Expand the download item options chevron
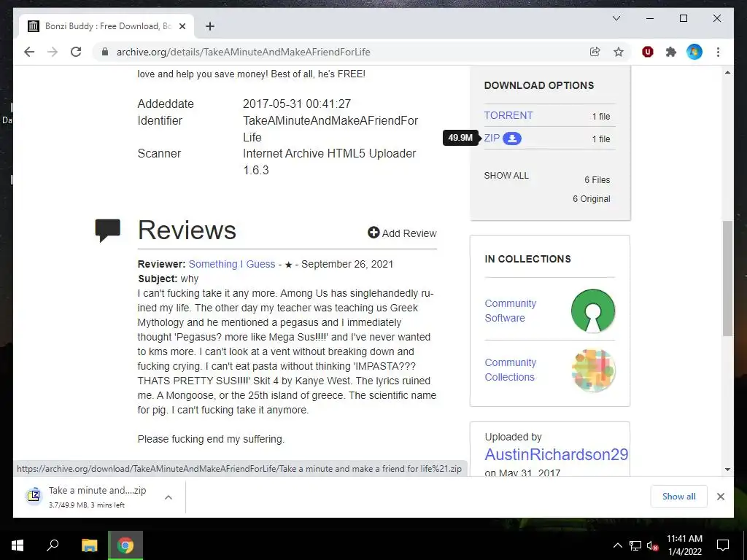The image size is (747, 560). 169,497
